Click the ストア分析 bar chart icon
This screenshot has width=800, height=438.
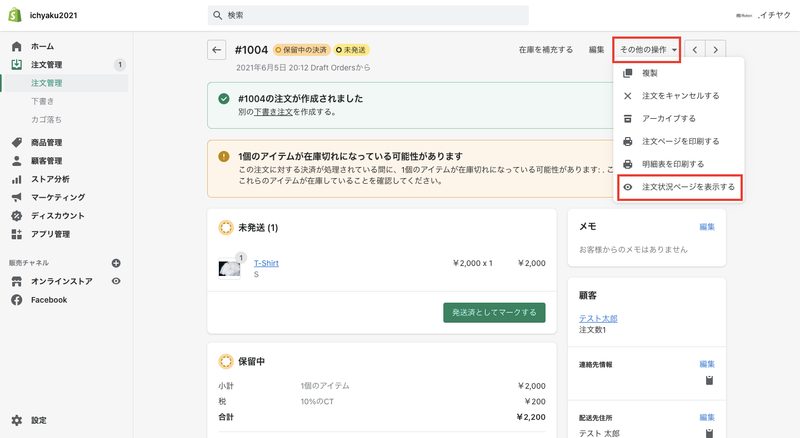tap(17, 179)
